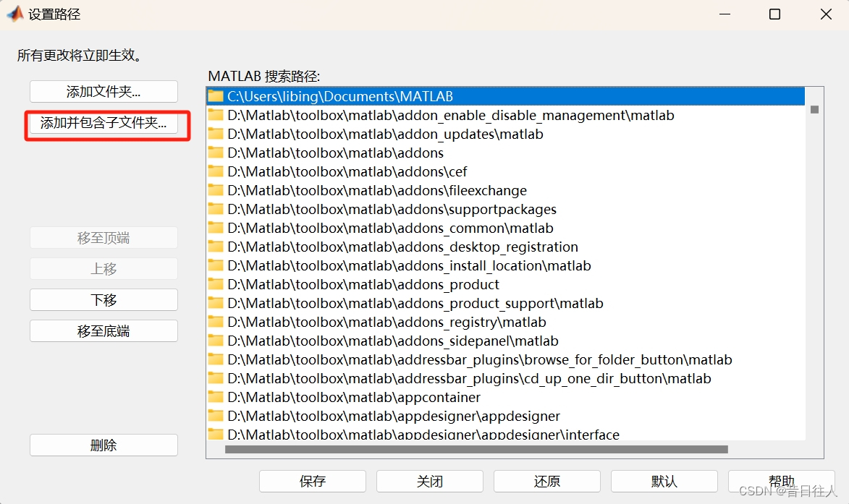Select the highlighted C:\Users\libing\Documents\MATLAB path
The image size is (849, 504).
pos(340,95)
